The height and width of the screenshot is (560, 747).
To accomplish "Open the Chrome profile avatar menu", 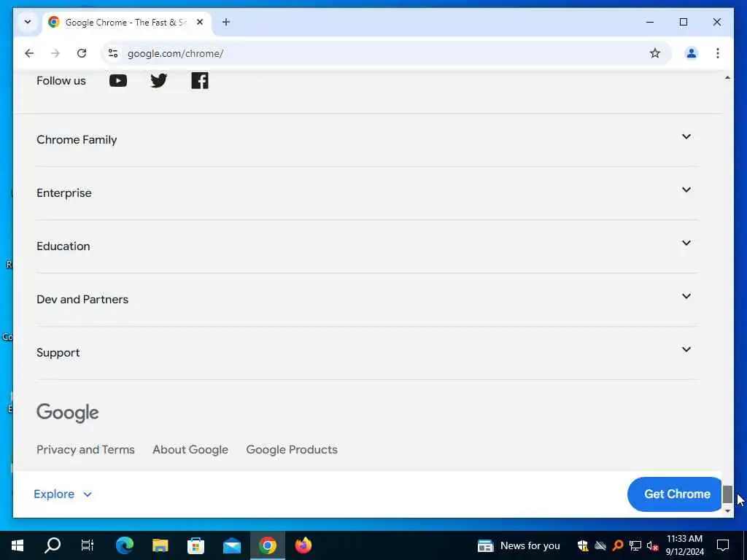I will pos(691,53).
